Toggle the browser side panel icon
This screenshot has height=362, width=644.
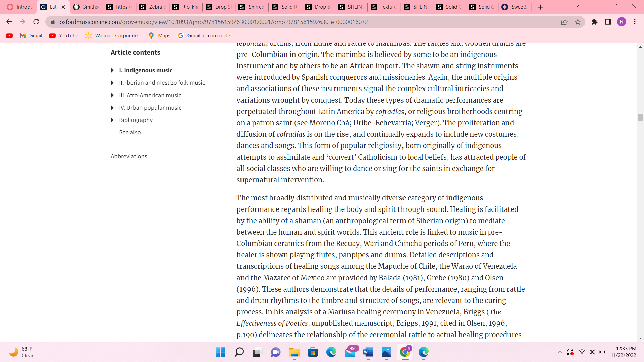pos(608,22)
